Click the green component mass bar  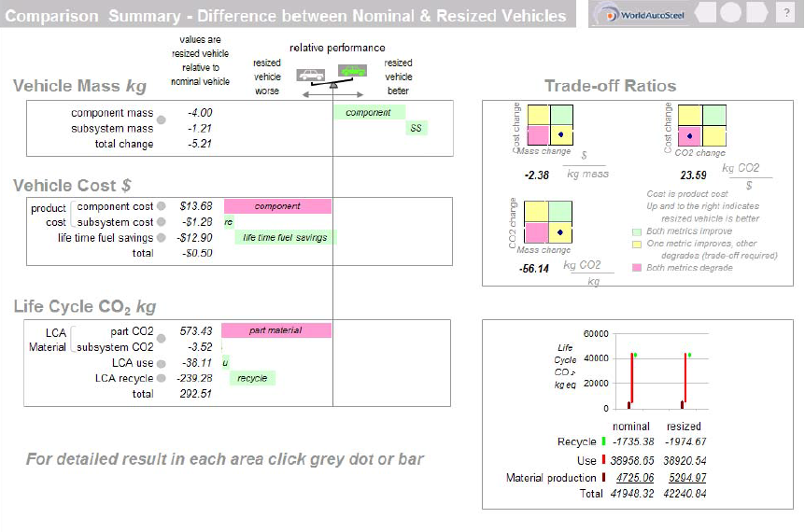pos(369,112)
